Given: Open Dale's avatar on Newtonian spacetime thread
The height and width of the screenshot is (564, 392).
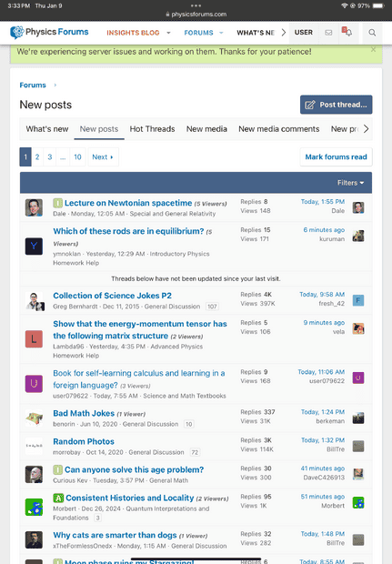Looking at the screenshot, I should click(x=34, y=207).
